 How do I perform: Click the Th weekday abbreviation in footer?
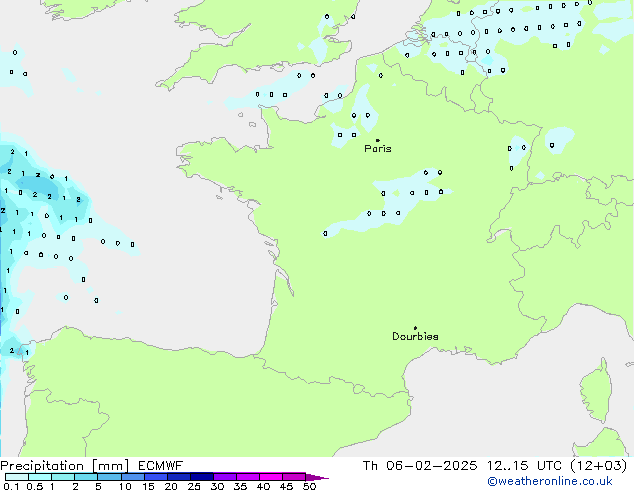click(370, 466)
